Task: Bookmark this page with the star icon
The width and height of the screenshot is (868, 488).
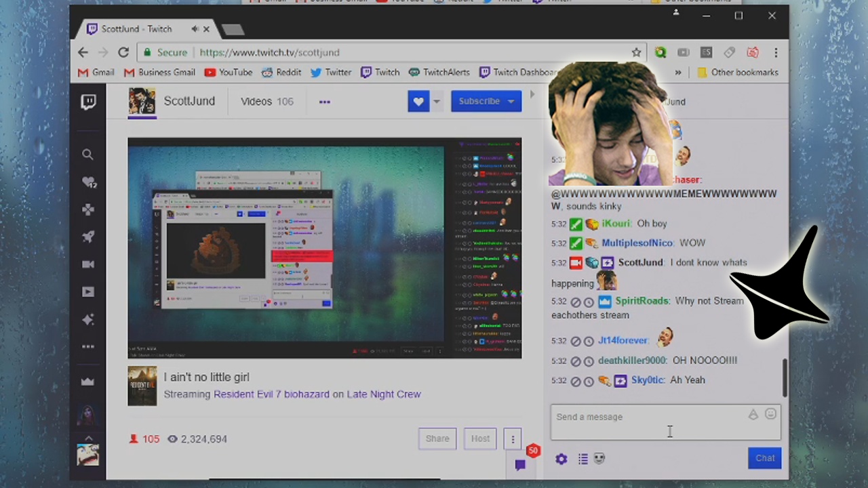Action: coord(636,52)
